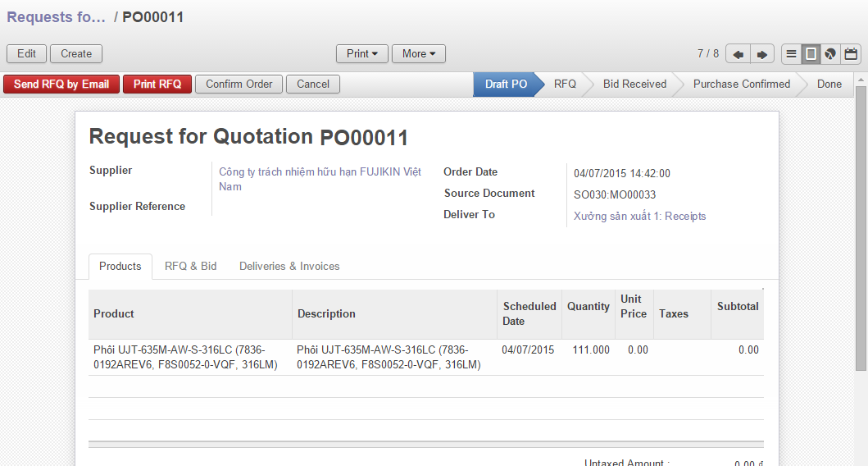Open the calendar view icon
868x466 pixels.
click(851, 54)
